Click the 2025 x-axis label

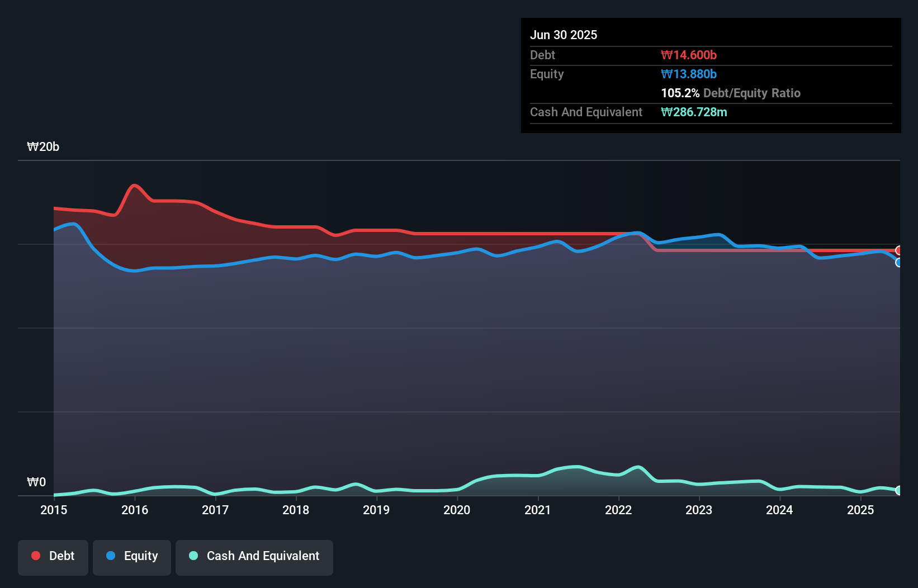860,510
